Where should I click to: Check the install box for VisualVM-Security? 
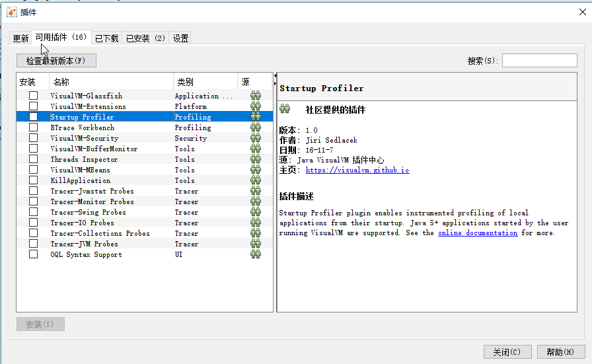pyautogui.click(x=33, y=138)
